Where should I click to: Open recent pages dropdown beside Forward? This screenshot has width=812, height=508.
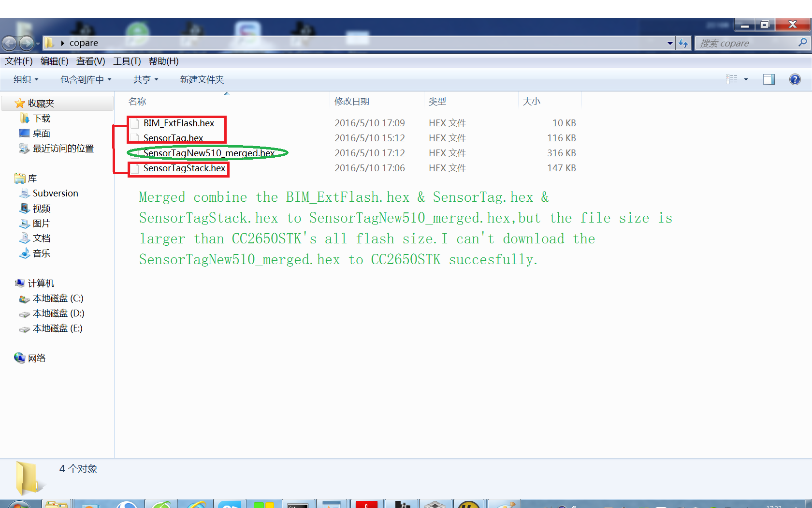(x=38, y=44)
